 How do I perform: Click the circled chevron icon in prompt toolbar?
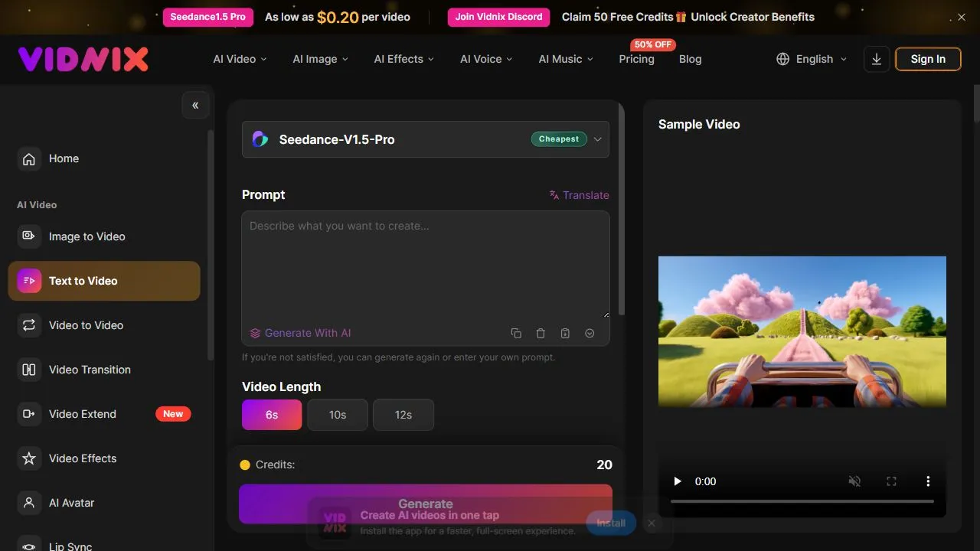point(590,333)
